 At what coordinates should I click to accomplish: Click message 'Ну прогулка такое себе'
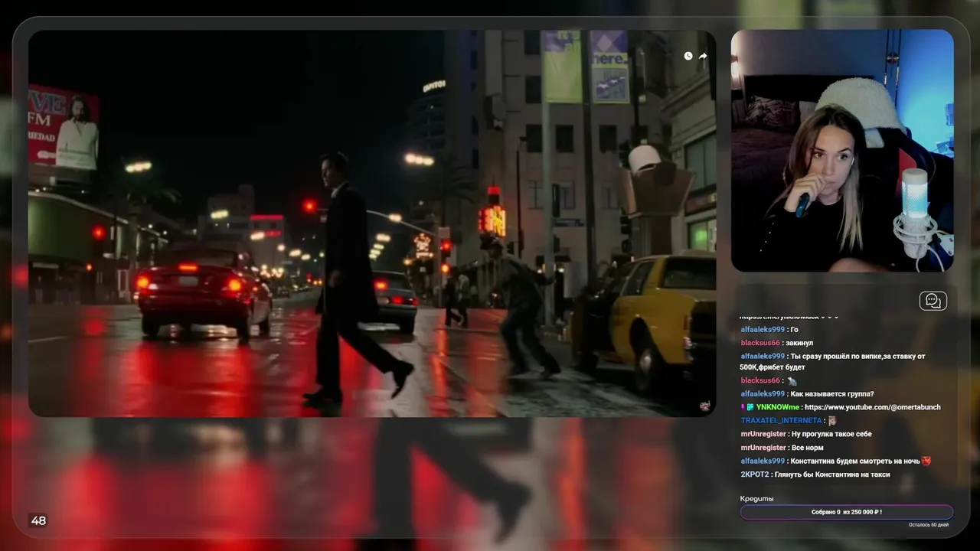[831, 434]
